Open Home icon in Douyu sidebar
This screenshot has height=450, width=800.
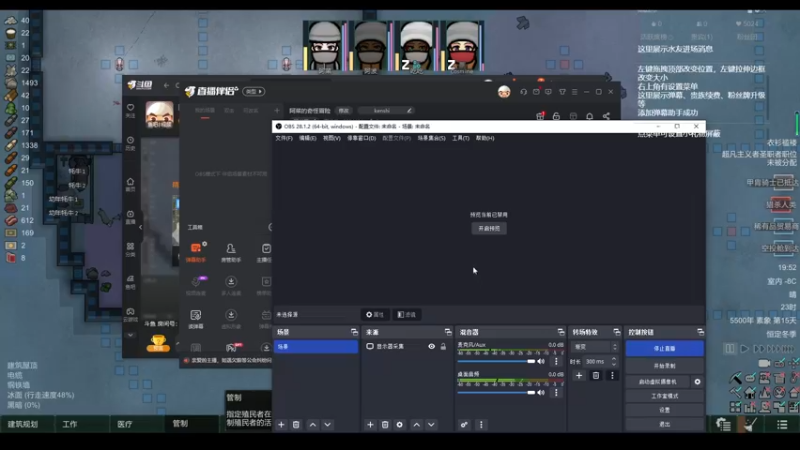tap(131, 184)
